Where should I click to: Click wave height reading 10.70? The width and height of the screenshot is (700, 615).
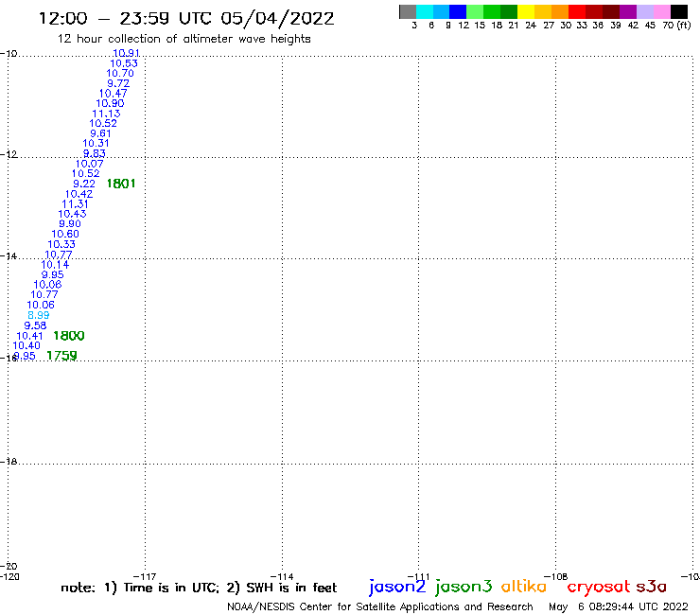120,73
